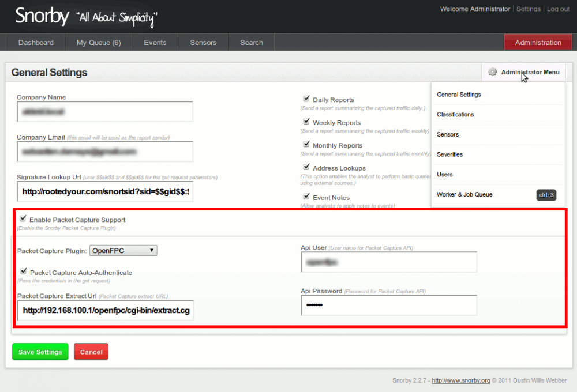
Task: Click the gear icon beside Administrator Menu
Action: point(492,72)
